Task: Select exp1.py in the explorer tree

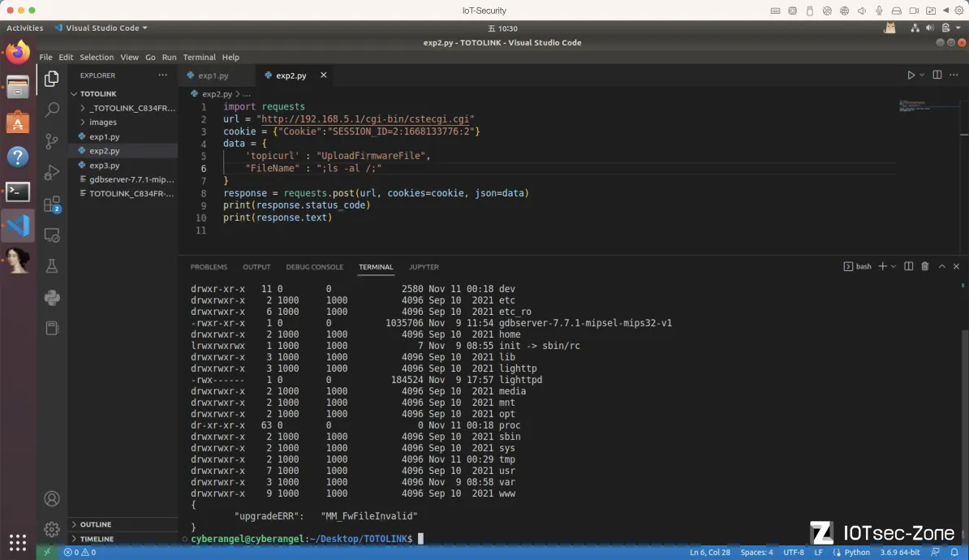Action: pyautogui.click(x=123, y=136)
